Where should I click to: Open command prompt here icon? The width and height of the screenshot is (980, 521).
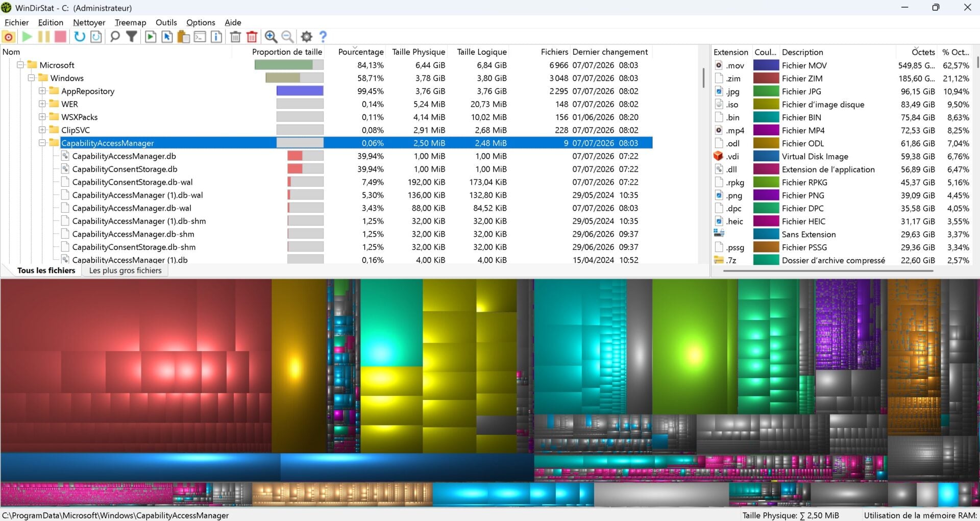[200, 37]
